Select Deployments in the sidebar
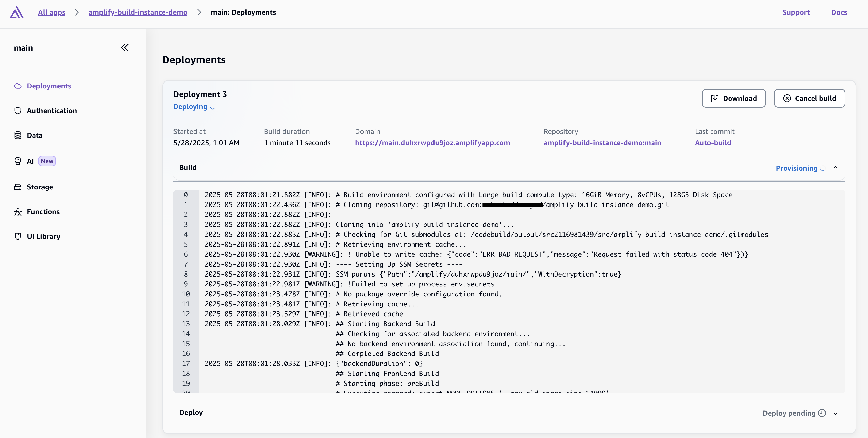This screenshot has height=438, width=868. (49, 86)
